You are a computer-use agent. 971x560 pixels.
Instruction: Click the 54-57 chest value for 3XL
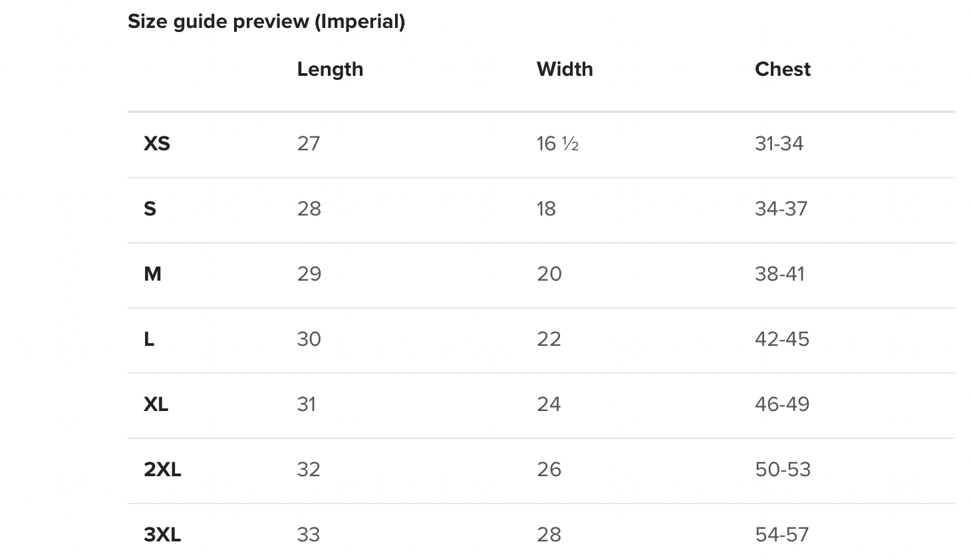click(x=782, y=535)
